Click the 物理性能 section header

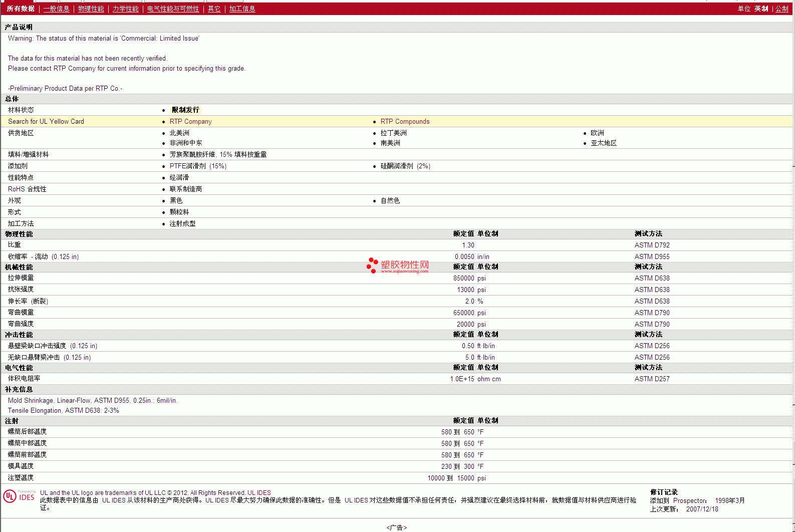point(19,234)
